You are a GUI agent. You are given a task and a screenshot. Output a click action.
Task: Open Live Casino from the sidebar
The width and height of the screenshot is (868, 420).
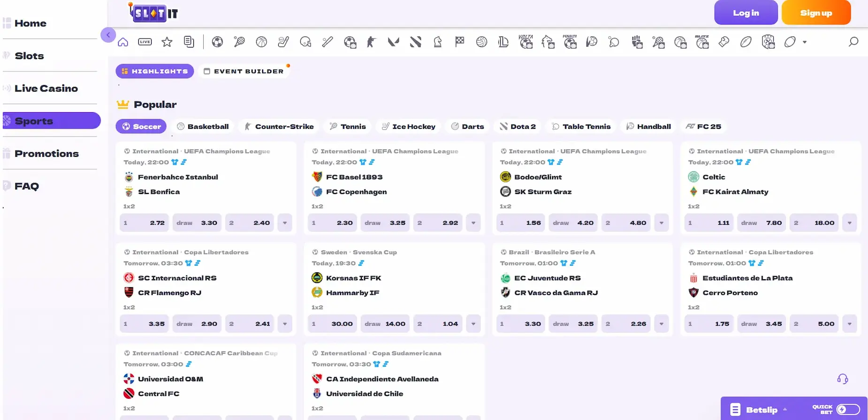[46, 88]
